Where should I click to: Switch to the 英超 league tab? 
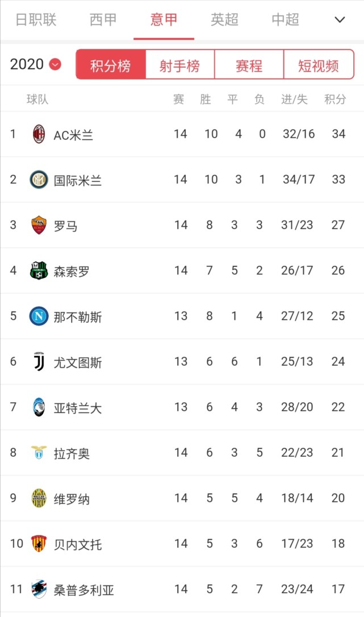224,20
